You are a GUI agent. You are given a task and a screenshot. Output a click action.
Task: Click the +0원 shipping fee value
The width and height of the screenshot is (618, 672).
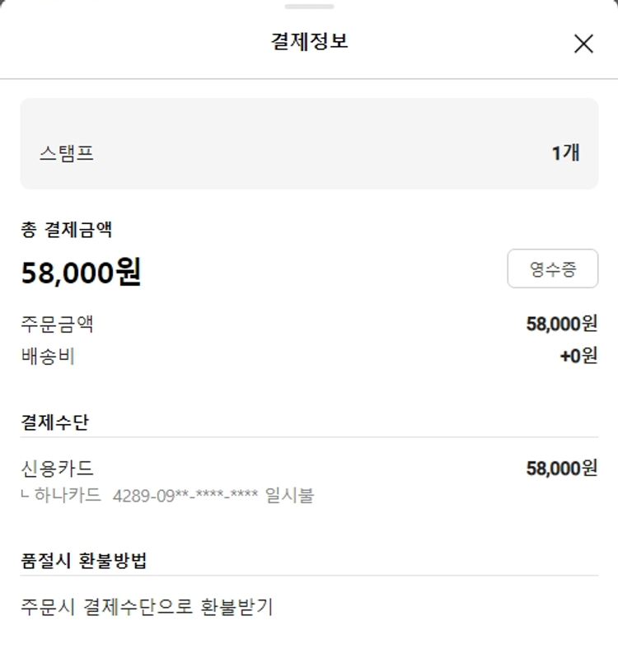coord(578,357)
